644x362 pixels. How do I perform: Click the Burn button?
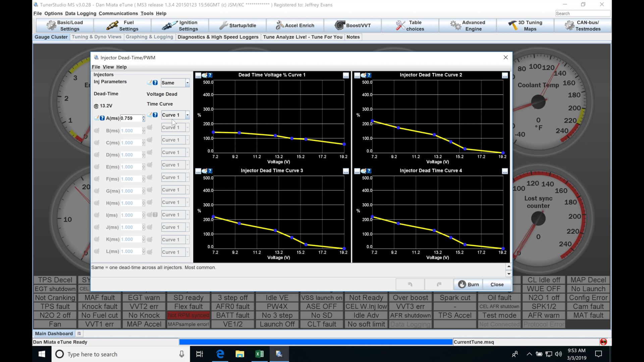(469, 284)
